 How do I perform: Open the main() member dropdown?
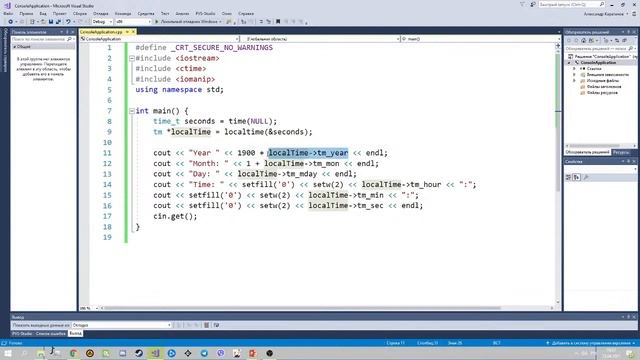coord(481,39)
